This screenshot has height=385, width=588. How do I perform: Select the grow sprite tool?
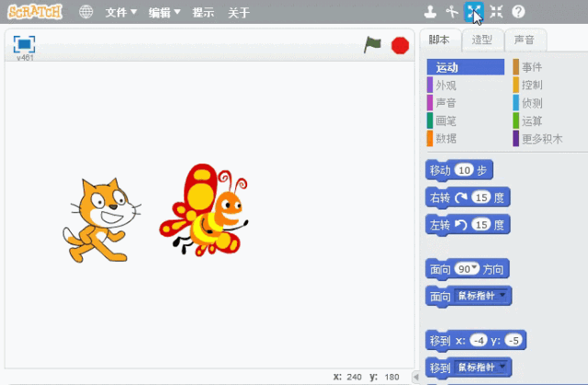[474, 12]
